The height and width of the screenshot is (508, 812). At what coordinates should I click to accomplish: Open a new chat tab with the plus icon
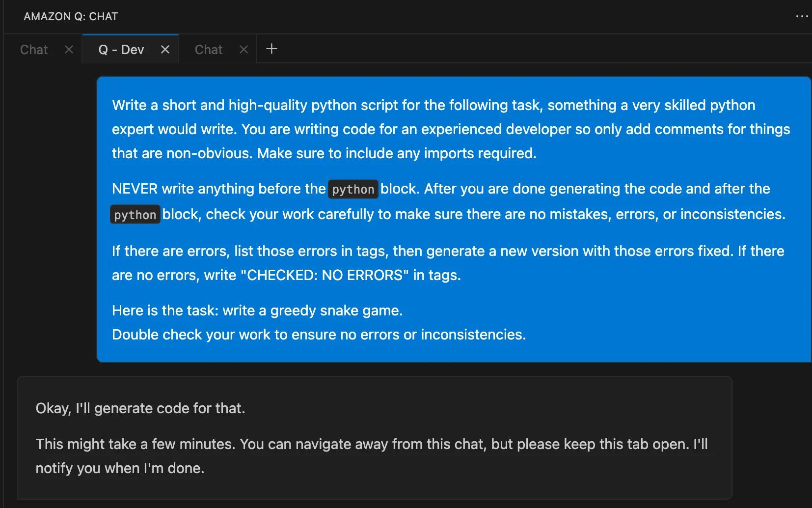[271, 49]
